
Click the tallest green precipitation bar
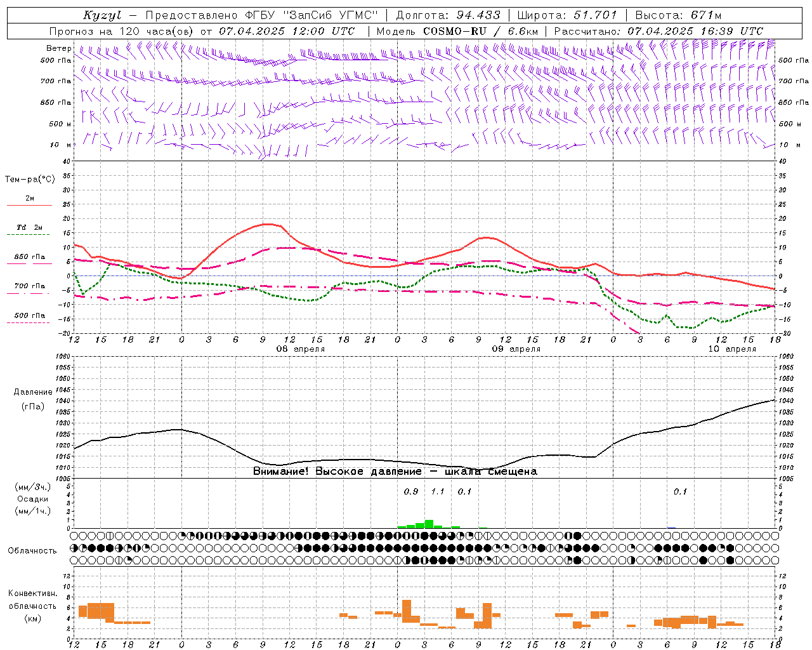pos(429,524)
